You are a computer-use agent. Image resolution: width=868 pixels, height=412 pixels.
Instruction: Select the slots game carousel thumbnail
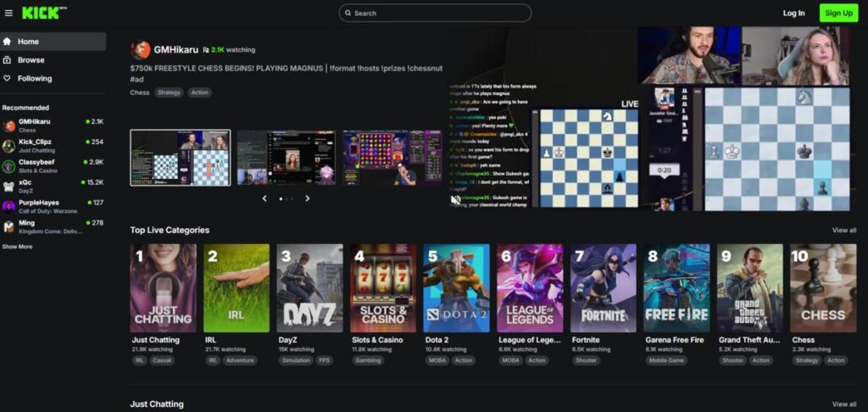[x=392, y=158]
